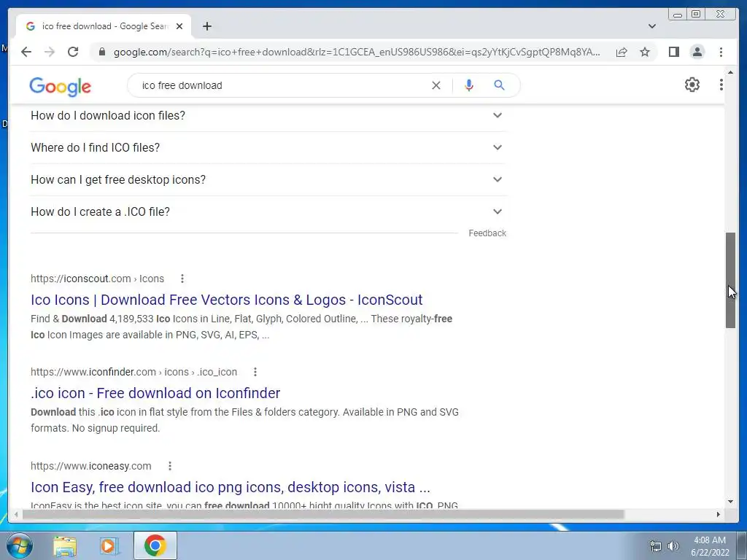Screen dimensions: 747x560
Task: Open the network tray icon
Action: [656, 546]
